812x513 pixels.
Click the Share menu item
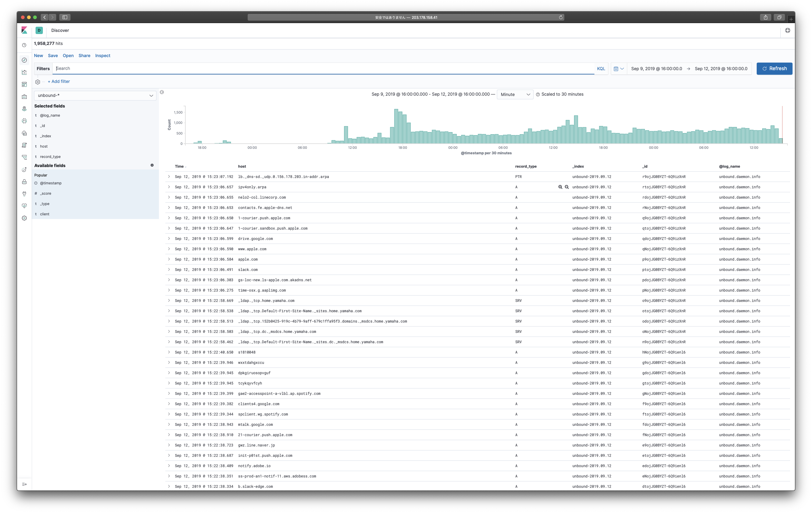84,56
